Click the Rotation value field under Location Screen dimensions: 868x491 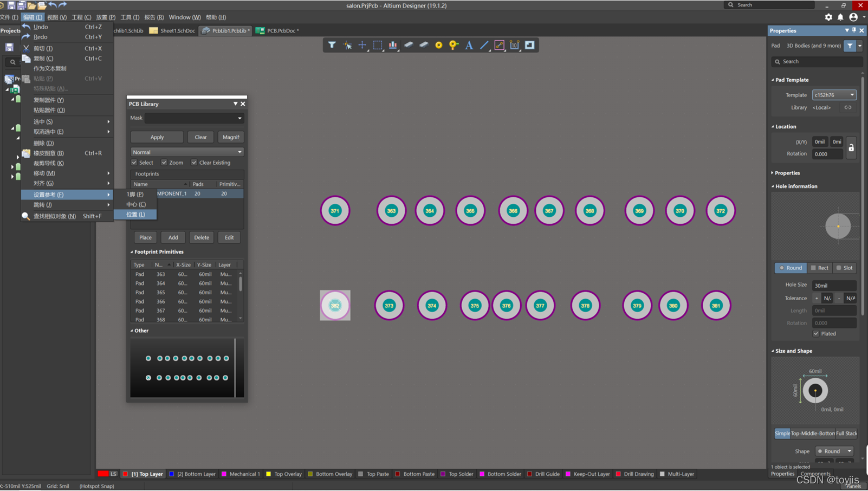tap(827, 154)
